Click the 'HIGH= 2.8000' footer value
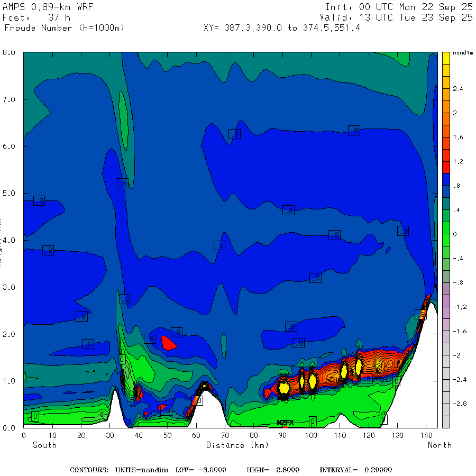Screen dimensions: 476x476 pos(277,470)
